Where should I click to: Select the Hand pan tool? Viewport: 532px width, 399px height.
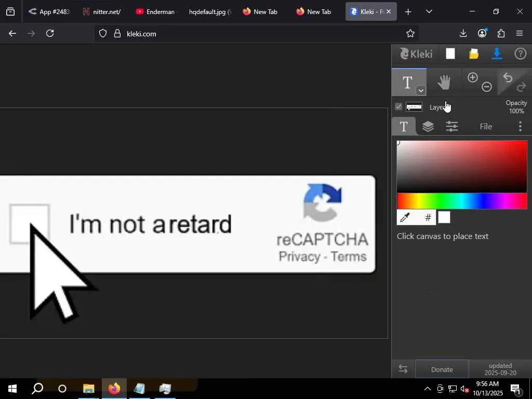[444, 82]
